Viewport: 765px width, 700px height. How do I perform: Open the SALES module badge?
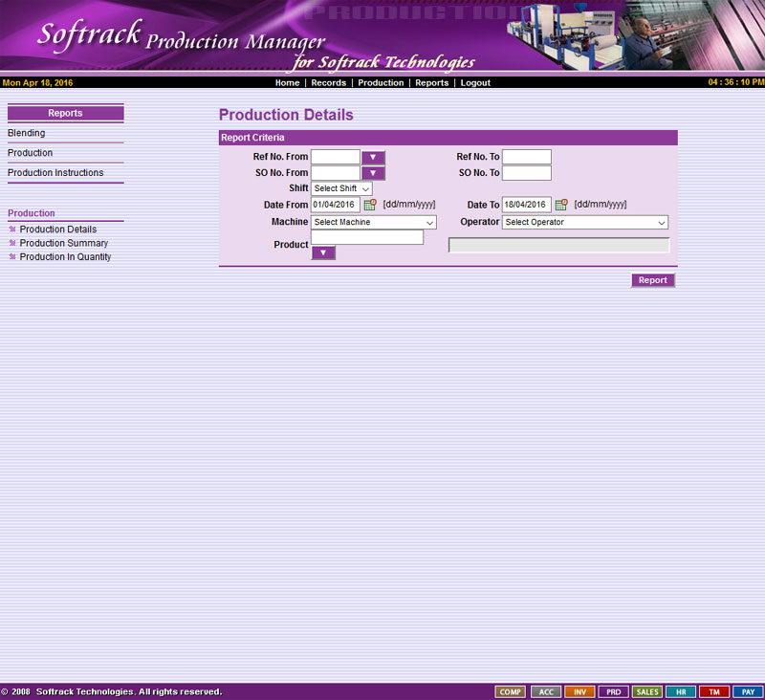pos(647,691)
